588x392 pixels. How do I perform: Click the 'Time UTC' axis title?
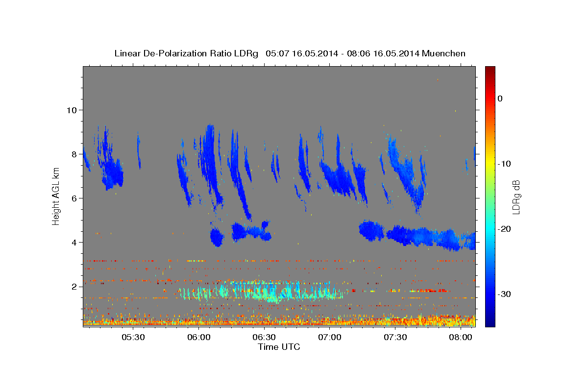[x=279, y=347]
